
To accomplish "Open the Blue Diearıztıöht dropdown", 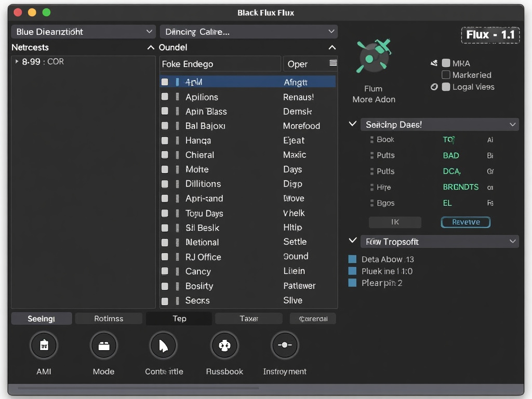I will [x=84, y=32].
